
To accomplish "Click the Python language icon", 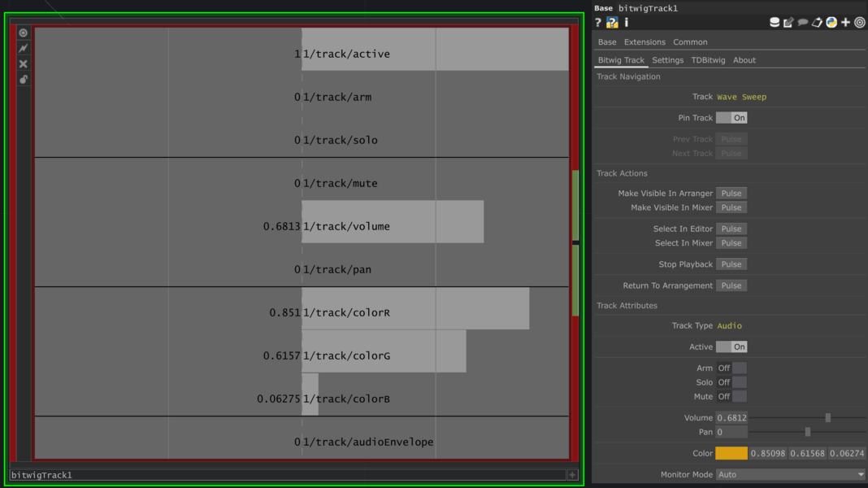I will coord(831,23).
